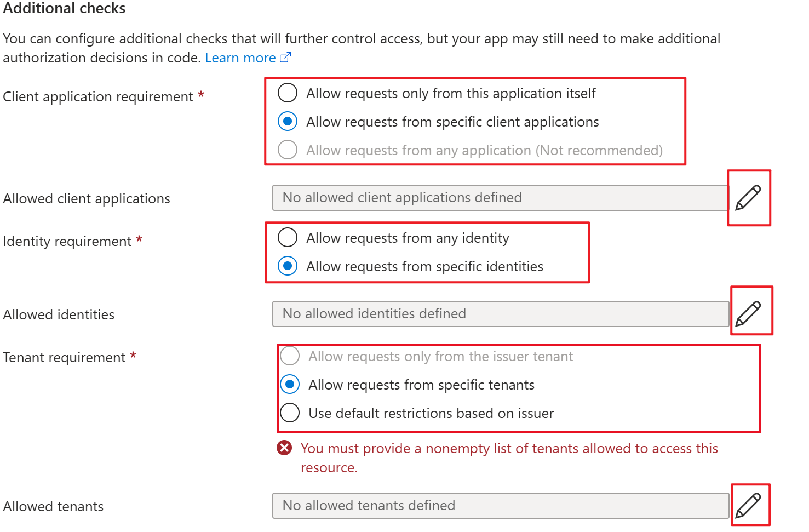Screen dimensions: 809x532
Task: Click the external link icon beside Learn more
Action: coord(285,57)
